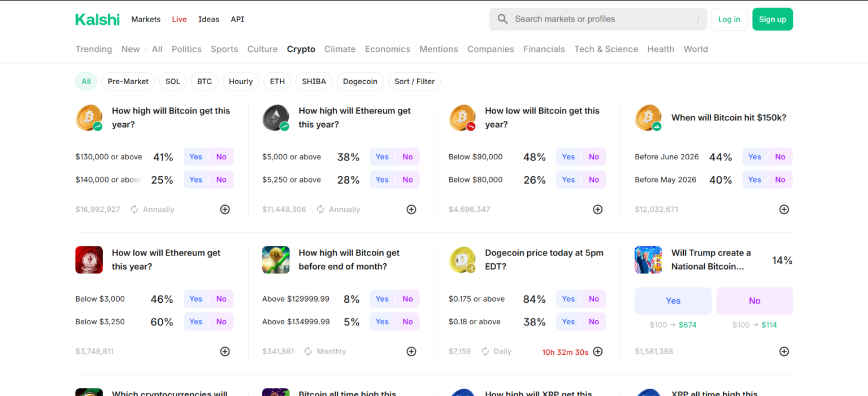Click the Dogecoin coin icon

[x=462, y=260]
